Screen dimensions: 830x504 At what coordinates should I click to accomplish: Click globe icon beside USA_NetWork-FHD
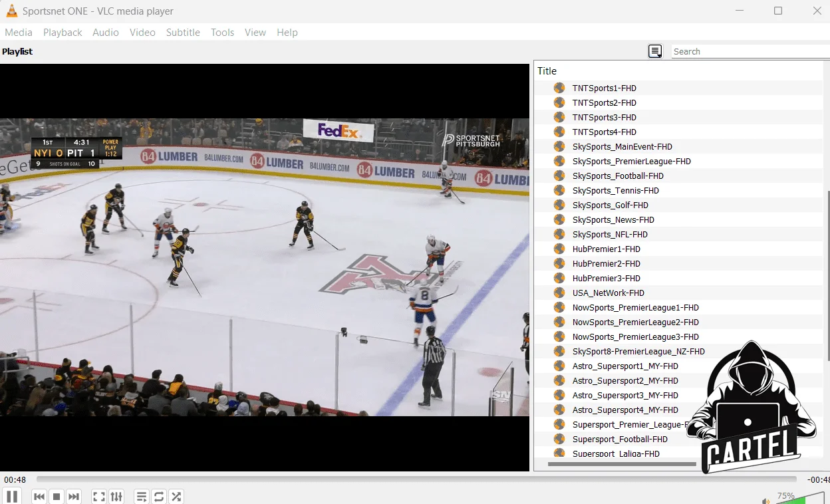pyautogui.click(x=559, y=293)
